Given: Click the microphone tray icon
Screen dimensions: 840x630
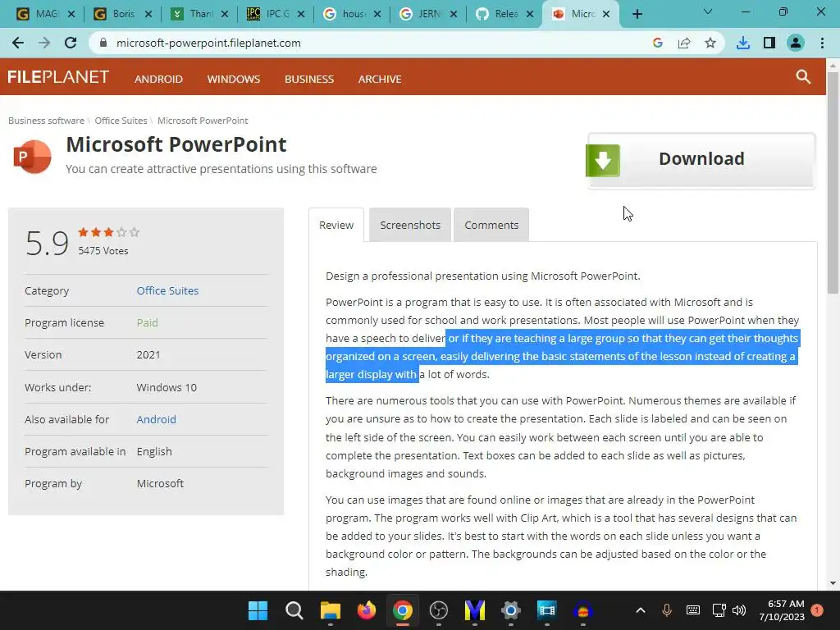Looking at the screenshot, I should [666, 610].
